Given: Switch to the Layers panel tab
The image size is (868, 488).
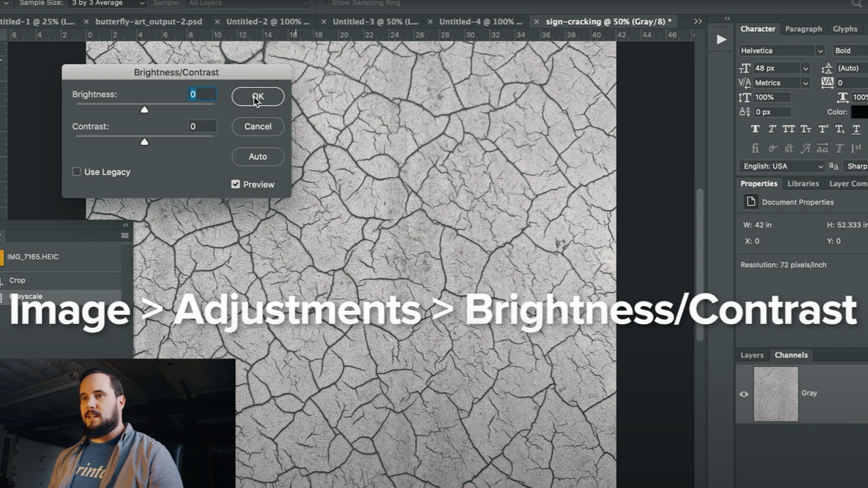Looking at the screenshot, I should pyautogui.click(x=752, y=355).
